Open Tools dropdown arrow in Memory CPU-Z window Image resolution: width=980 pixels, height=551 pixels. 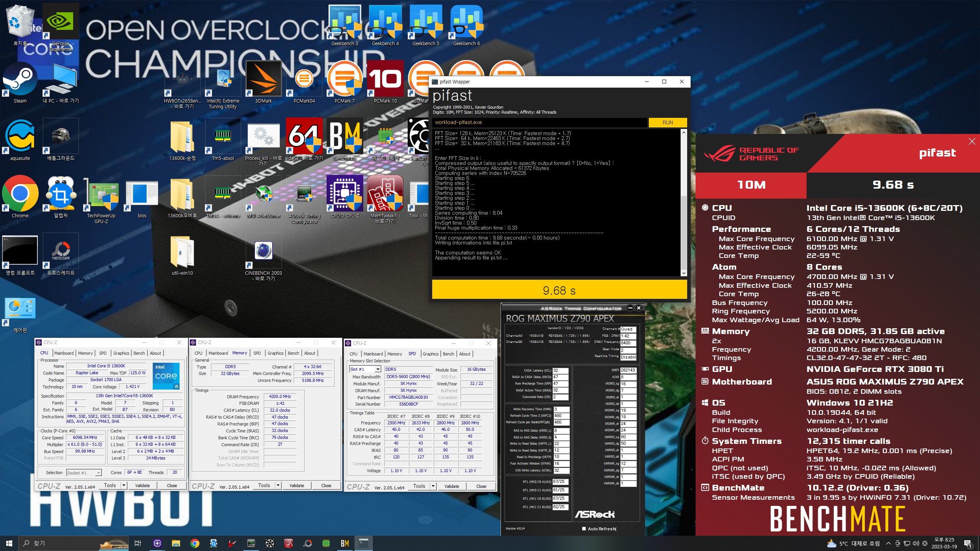278,485
